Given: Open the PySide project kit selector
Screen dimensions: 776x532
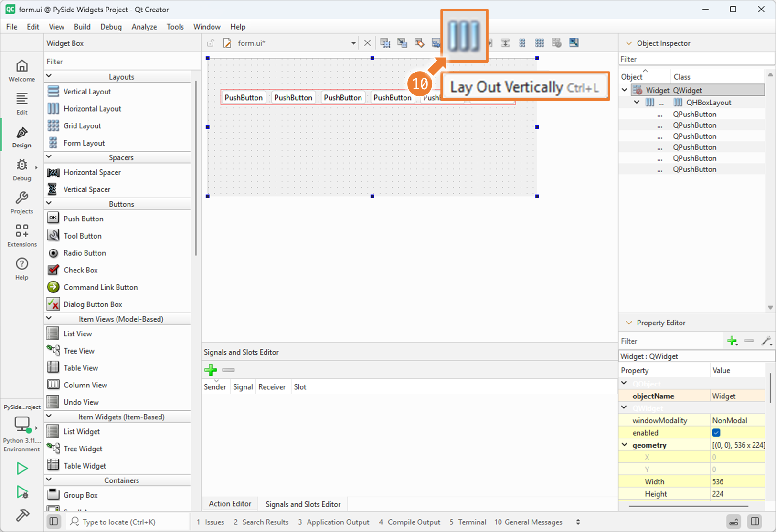Looking at the screenshot, I should click(x=21, y=428).
